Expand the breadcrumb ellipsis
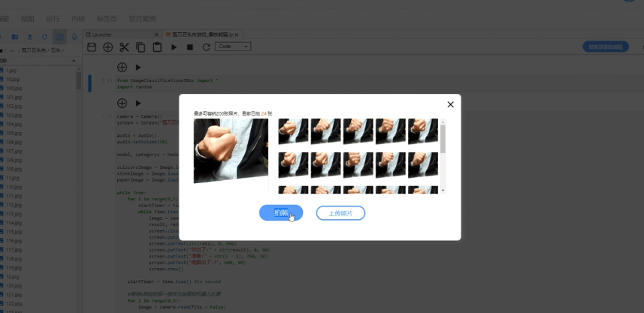The height and width of the screenshot is (313, 644). click(x=12, y=50)
